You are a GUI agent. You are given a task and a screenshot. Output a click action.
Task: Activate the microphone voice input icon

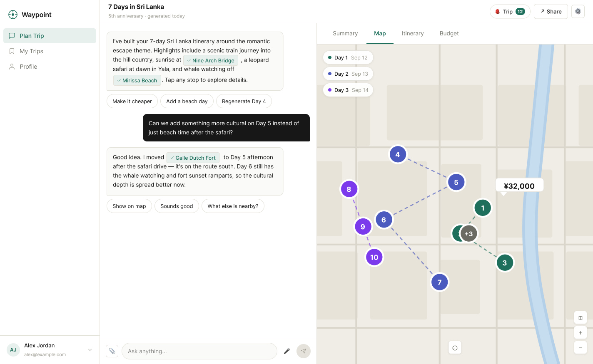287,351
